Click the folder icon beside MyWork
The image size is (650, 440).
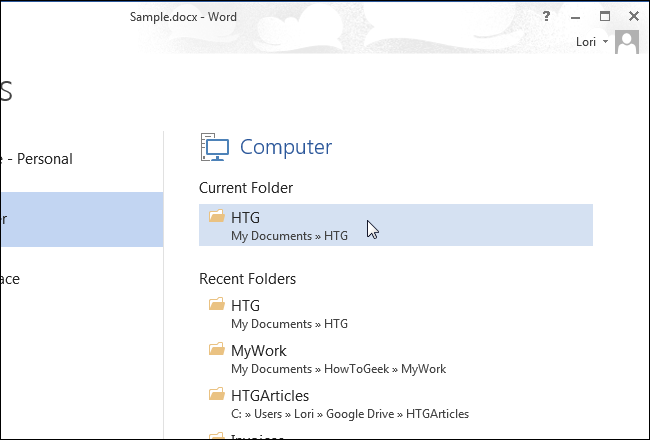coord(217,349)
